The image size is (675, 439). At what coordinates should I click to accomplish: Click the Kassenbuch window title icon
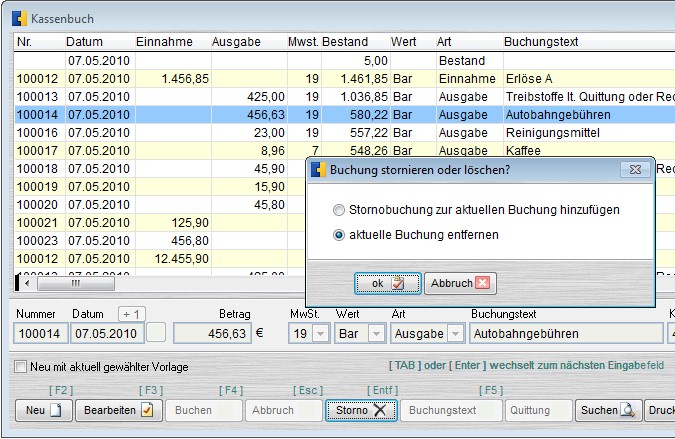click(x=17, y=17)
